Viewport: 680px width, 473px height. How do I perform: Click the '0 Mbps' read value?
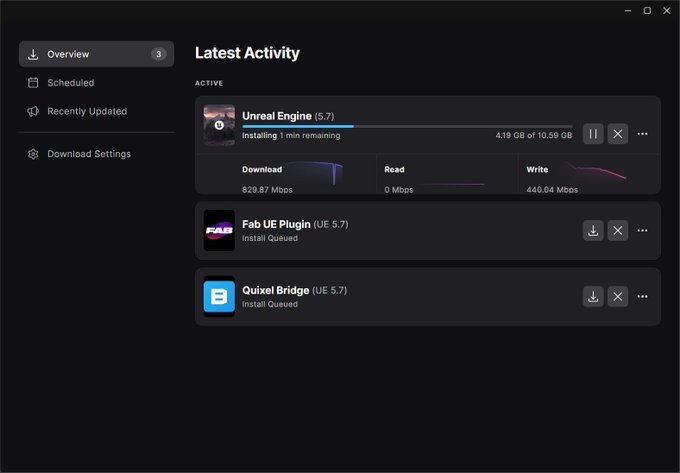[x=399, y=189]
